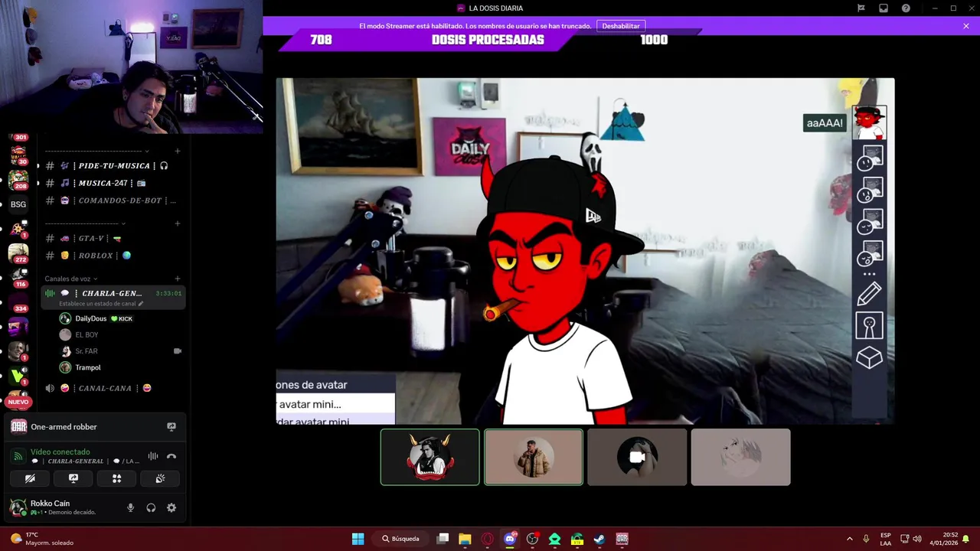This screenshot has width=980, height=551.
Task: Disconnect from voice call with hang-up icon
Action: (171, 456)
